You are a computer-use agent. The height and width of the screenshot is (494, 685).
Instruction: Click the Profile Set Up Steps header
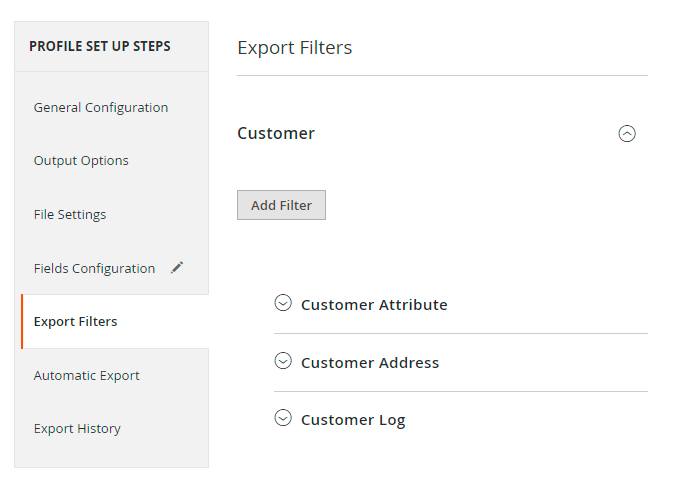100,46
